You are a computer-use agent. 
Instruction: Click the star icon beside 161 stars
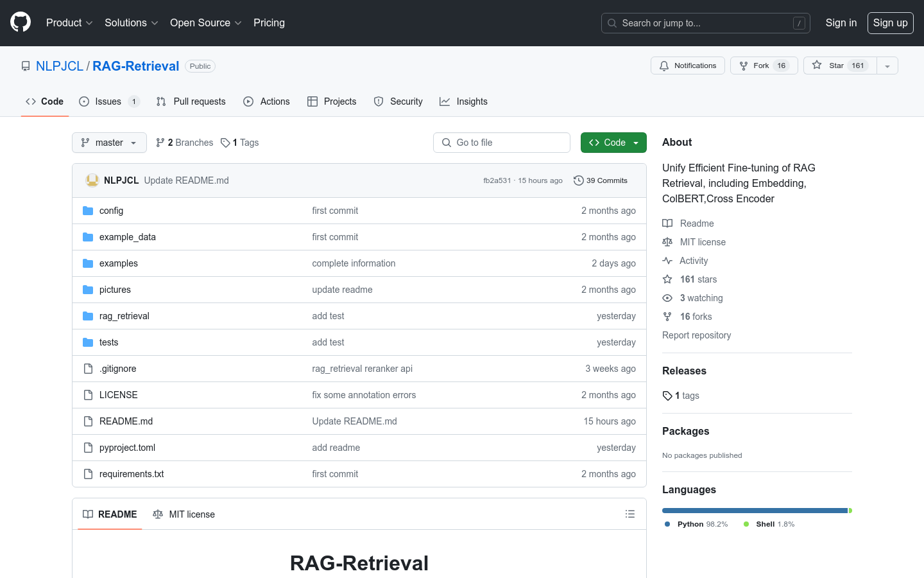[667, 279]
